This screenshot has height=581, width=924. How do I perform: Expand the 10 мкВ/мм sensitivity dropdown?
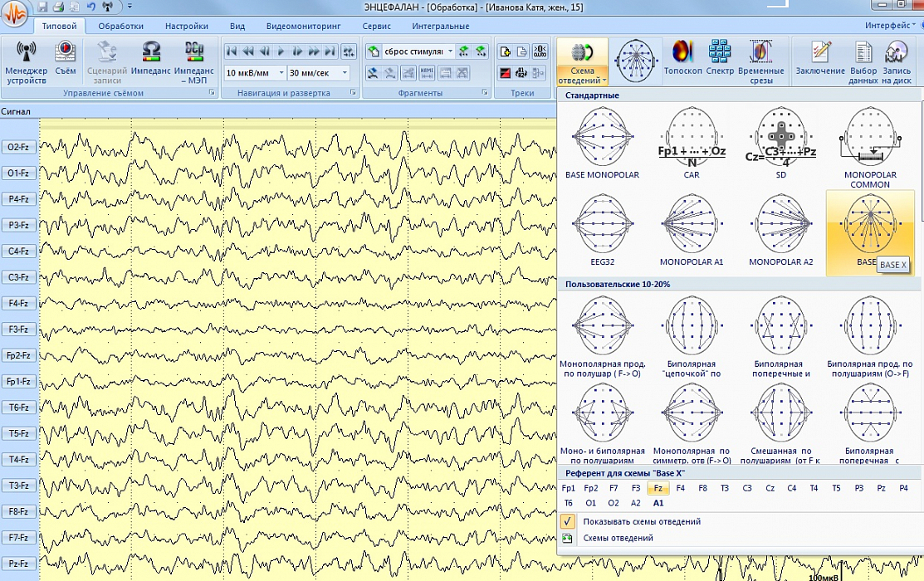point(281,73)
